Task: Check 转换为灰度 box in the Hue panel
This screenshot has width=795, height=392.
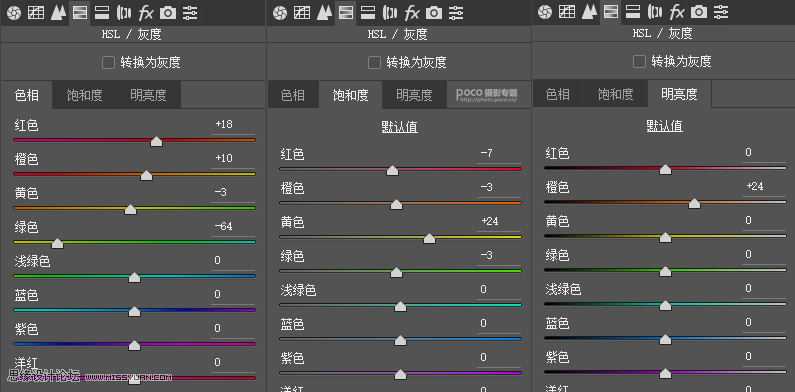Action: pyautogui.click(x=108, y=62)
